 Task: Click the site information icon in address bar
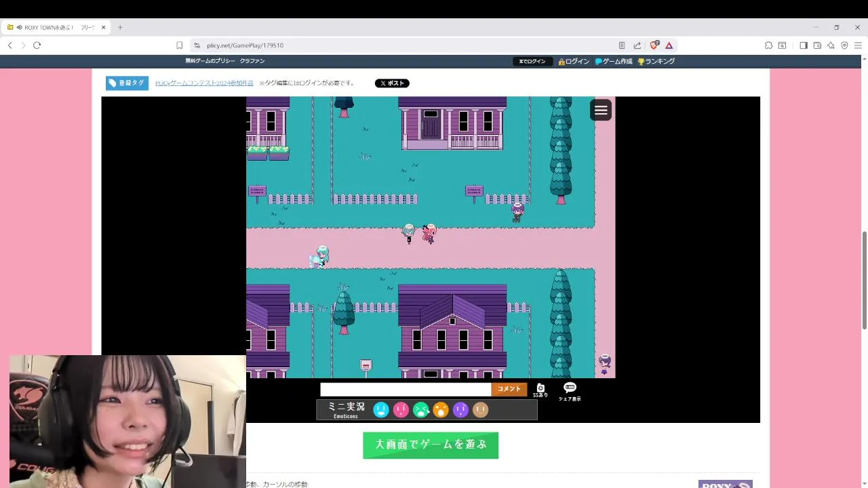197,45
